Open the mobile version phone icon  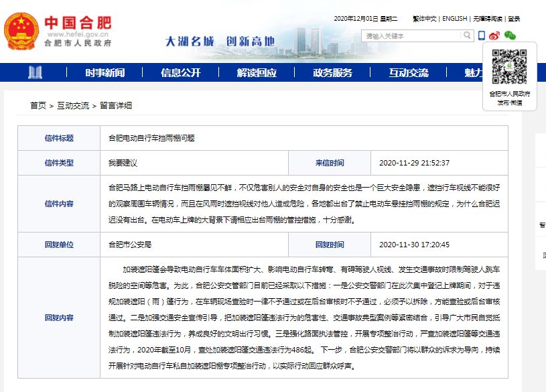tap(482, 36)
